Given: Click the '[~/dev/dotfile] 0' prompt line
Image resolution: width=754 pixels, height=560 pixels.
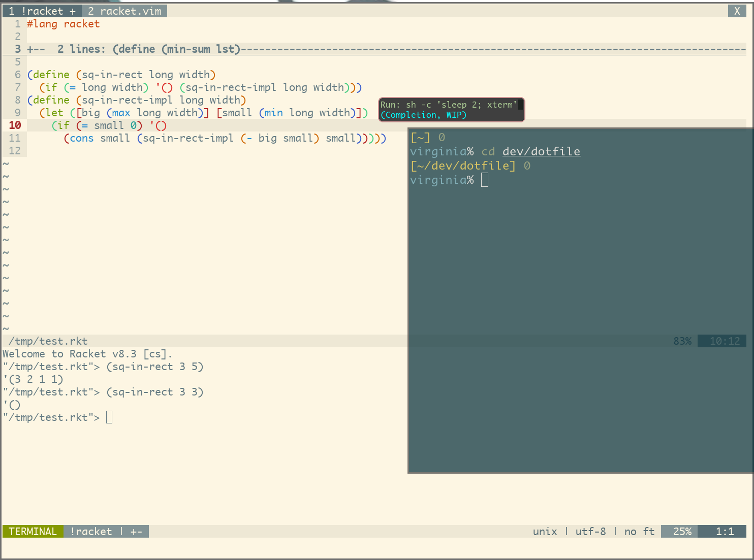Looking at the screenshot, I should coord(470,166).
